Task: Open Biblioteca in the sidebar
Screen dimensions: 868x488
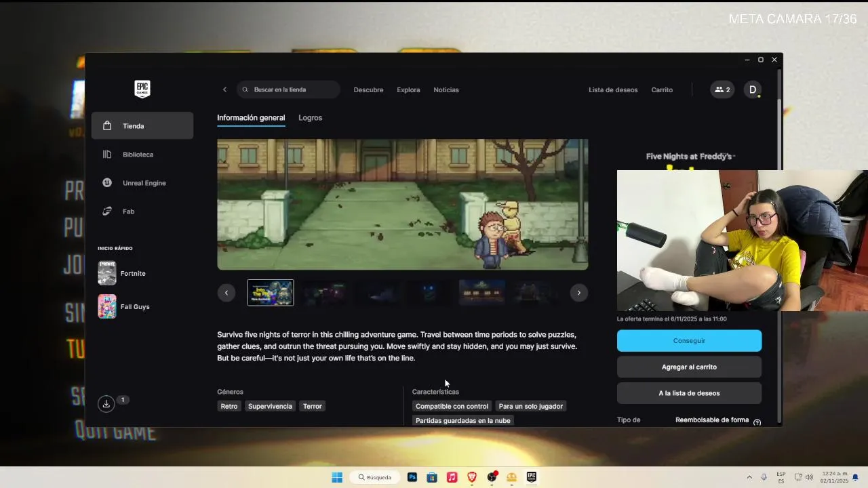Action: [142, 155]
